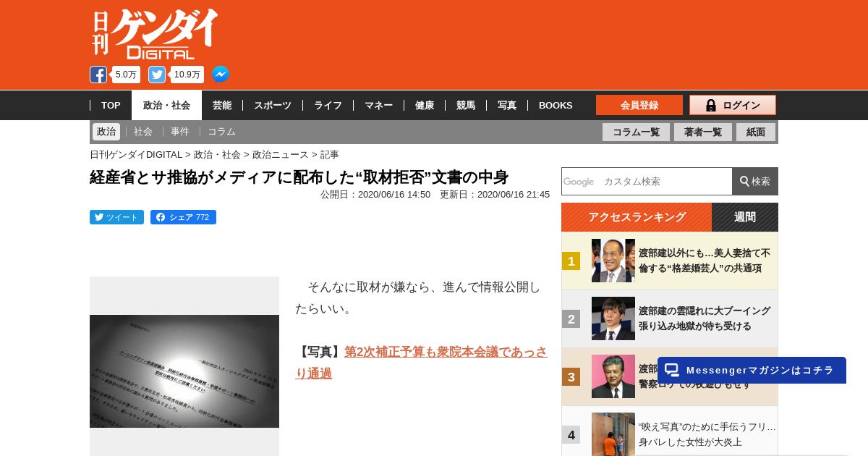
Task: Click the 記事 breadcrumb text
Action: tap(329, 154)
